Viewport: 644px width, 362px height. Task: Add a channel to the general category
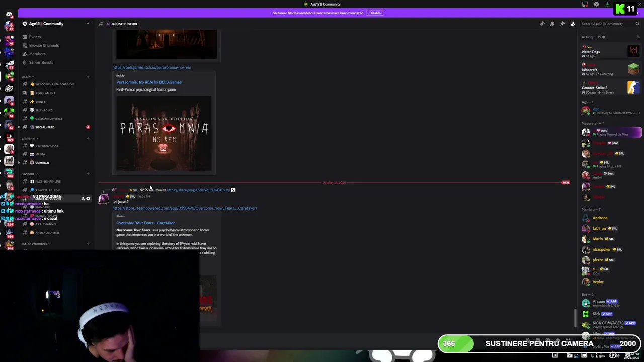88,138
